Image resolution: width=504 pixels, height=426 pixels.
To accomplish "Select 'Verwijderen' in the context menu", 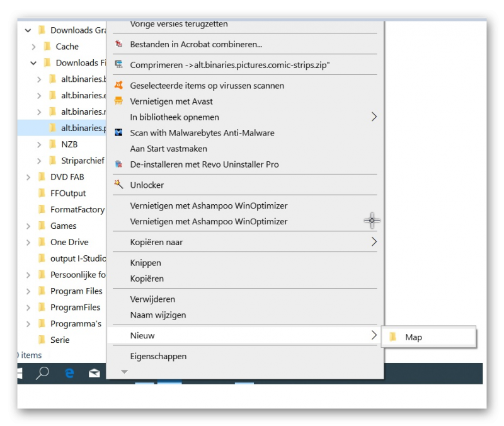I will (x=152, y=299).
